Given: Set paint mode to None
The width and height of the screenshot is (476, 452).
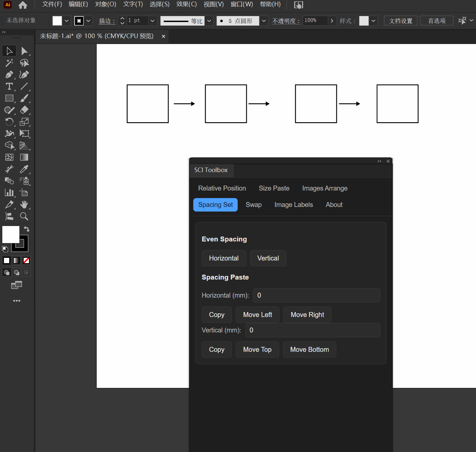Looking at the screenshot, I should [26, 260].
